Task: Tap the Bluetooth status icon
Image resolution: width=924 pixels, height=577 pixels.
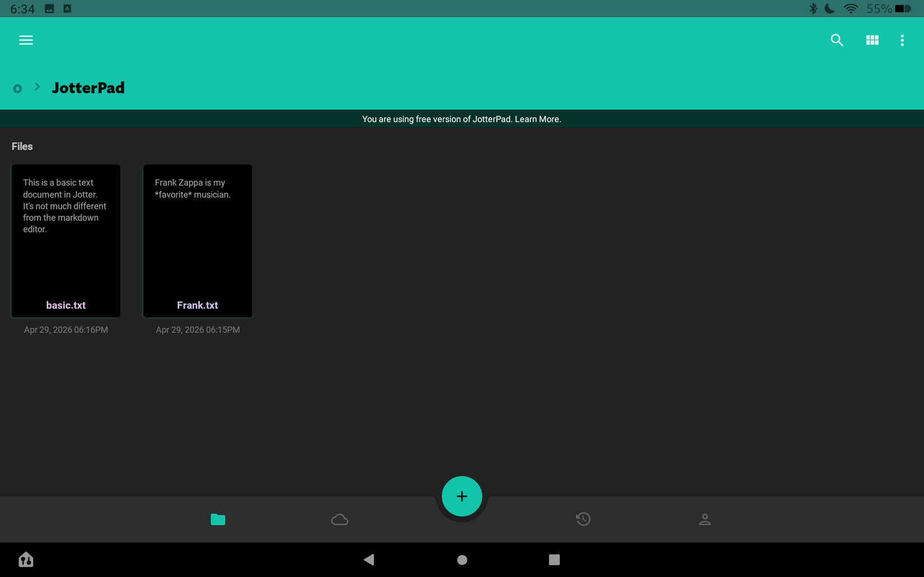Action: [813, 8]
